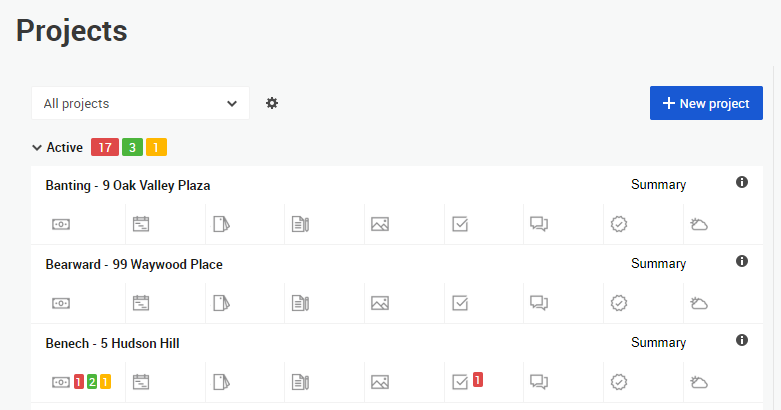Open Banting - 9 Oak Valley Plaza project

coord(128,185)
